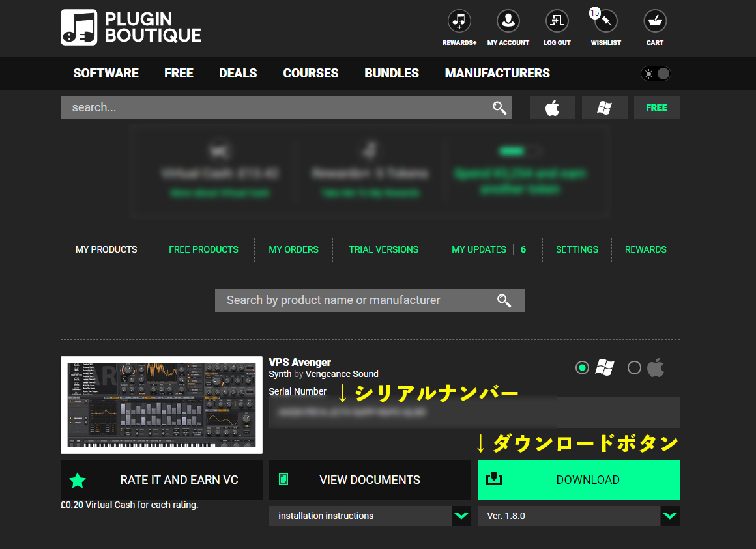Expand arrow of version dropdown

tap(670, 516)
